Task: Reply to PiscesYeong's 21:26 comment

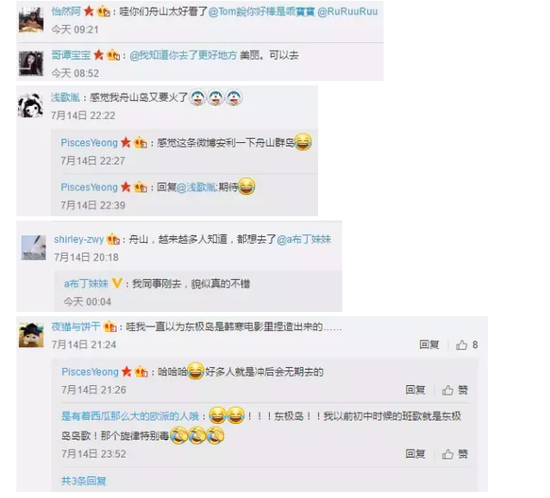Action: click(x=415, y=390)
